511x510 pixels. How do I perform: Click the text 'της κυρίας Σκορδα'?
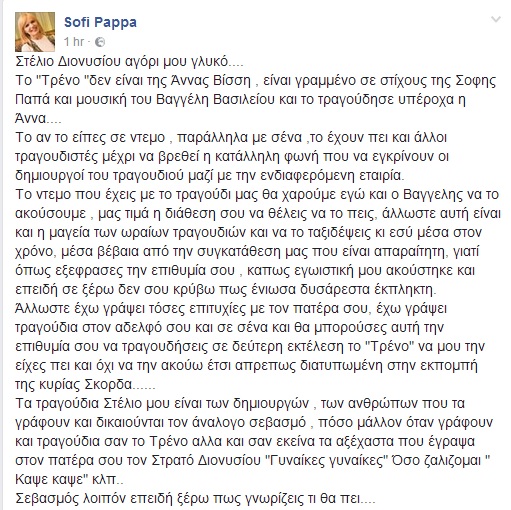point(74,385)
